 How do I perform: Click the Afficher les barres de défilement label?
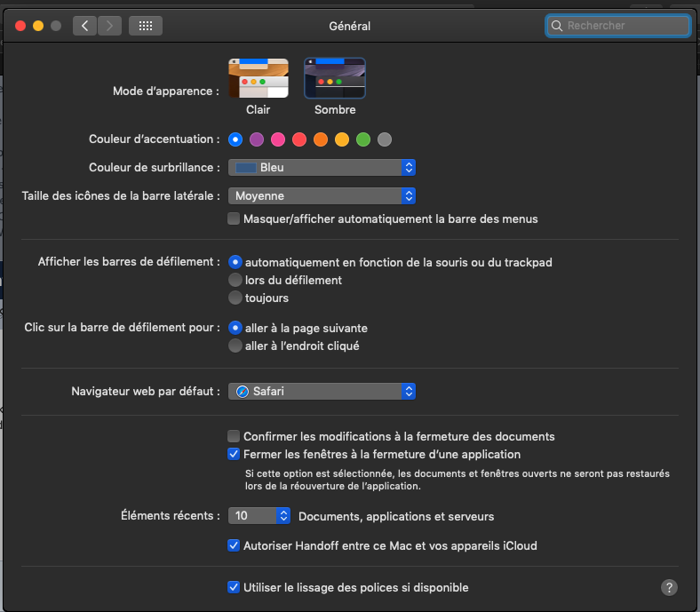[129, 261]
